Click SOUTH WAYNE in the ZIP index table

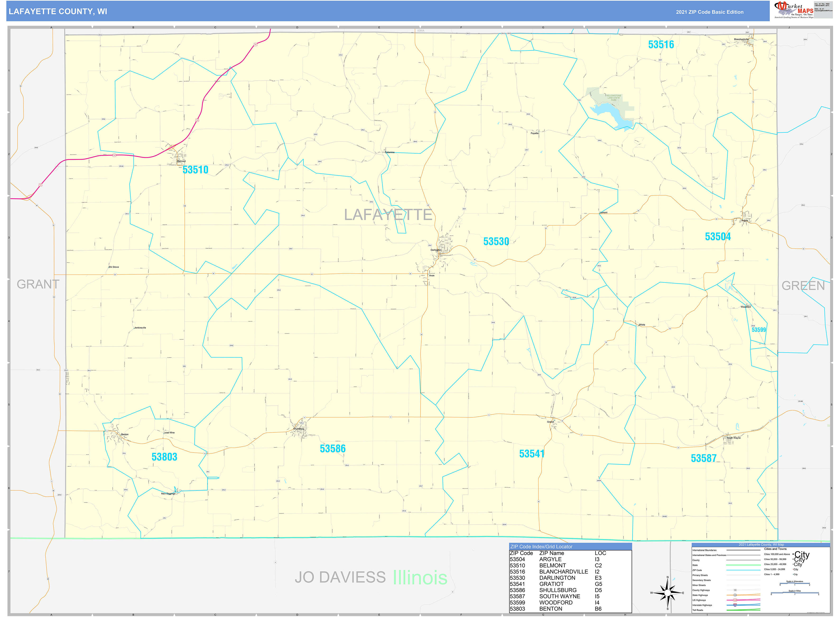point(560,596)
